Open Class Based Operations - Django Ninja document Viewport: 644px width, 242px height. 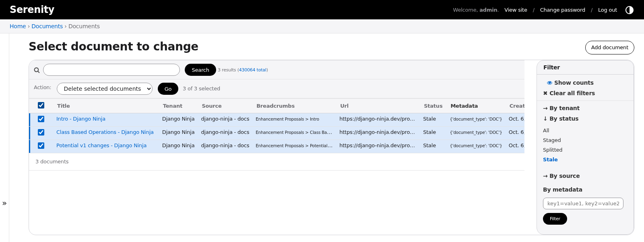pos(105,132)
